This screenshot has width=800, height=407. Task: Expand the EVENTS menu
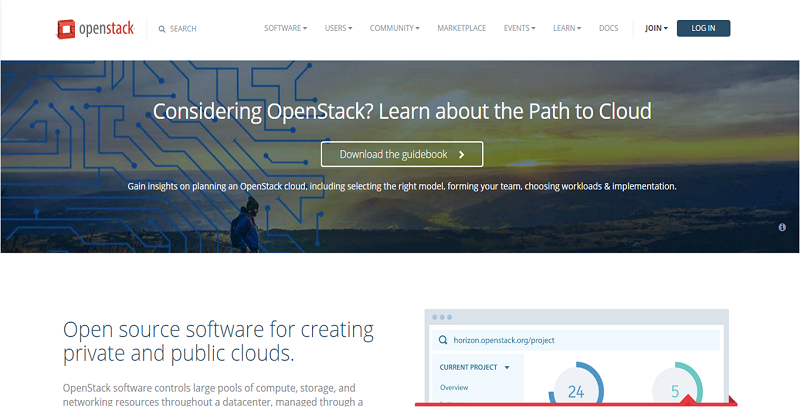(519, 28)
